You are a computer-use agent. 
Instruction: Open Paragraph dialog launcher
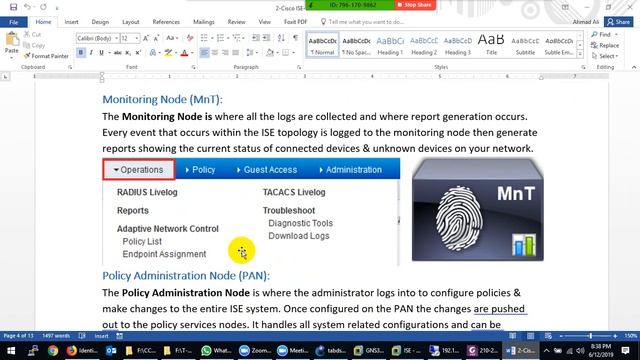pos(299,67)
